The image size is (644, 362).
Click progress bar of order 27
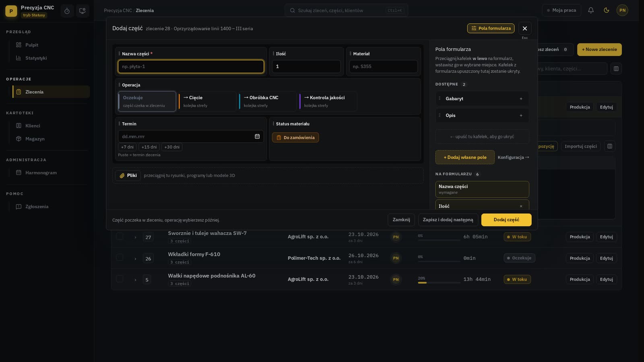[439, 240]
